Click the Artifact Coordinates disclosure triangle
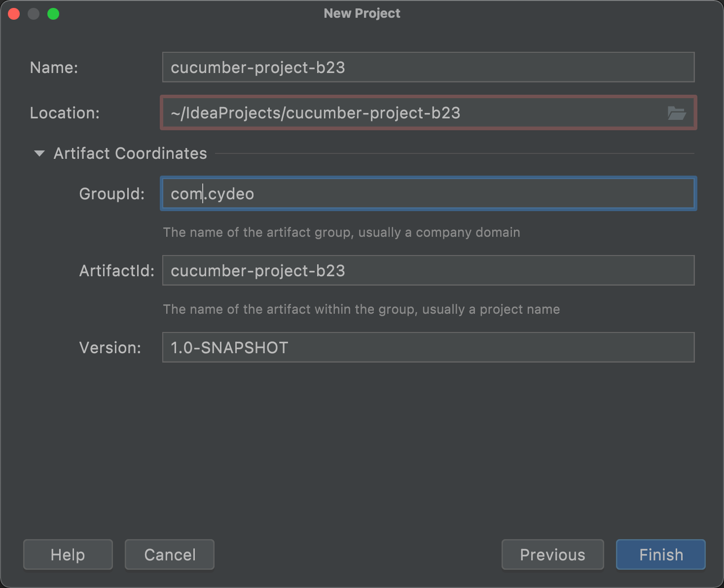Image resolution: width=724 pixels, height=588 pixels. (x=38, y=154)
